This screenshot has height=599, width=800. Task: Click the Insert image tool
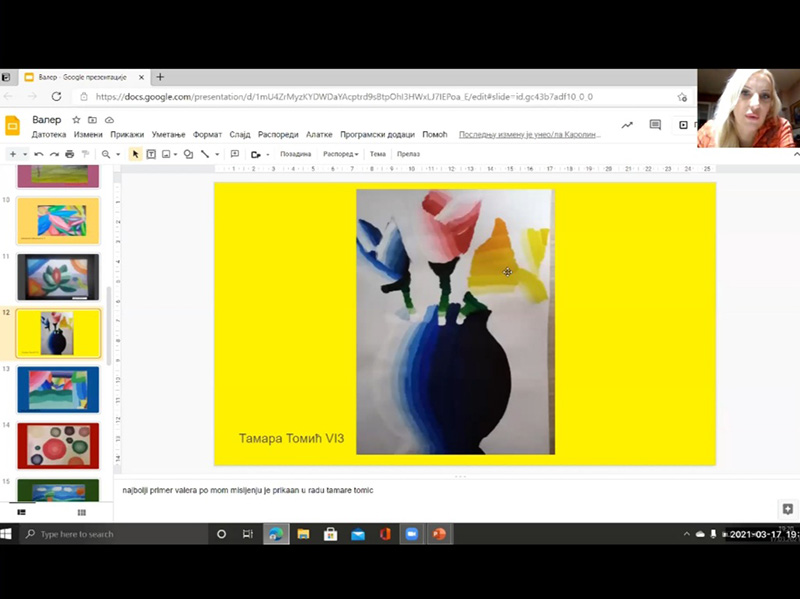coord(166,154)
